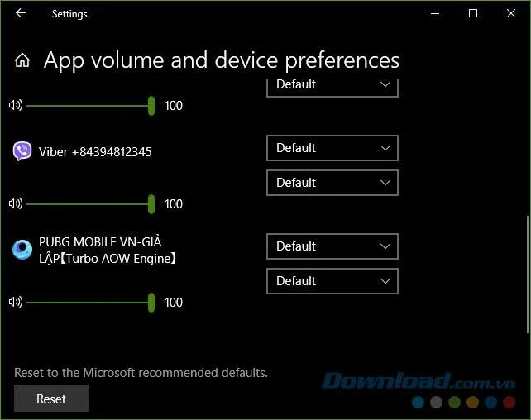Open Viber's second Default input dropdown
The height and width of the screenshot is (420, 531).
332,183
